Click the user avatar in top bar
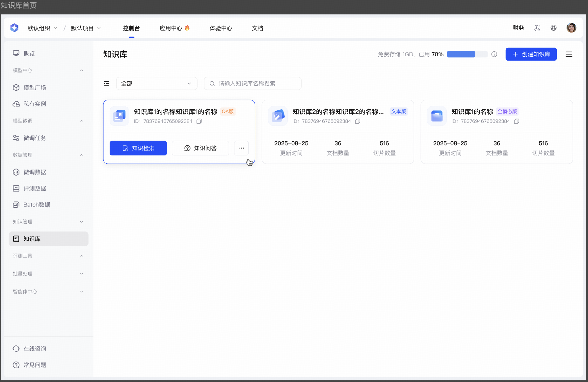The width and height of the screenshot is (588, 382). click(x=571, y=28)
